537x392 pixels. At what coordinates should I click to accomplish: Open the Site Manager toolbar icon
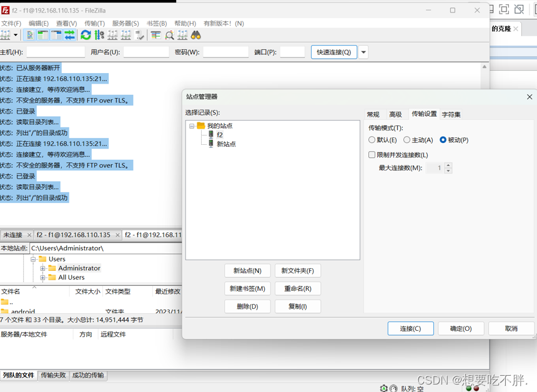(x=5, y=35)
